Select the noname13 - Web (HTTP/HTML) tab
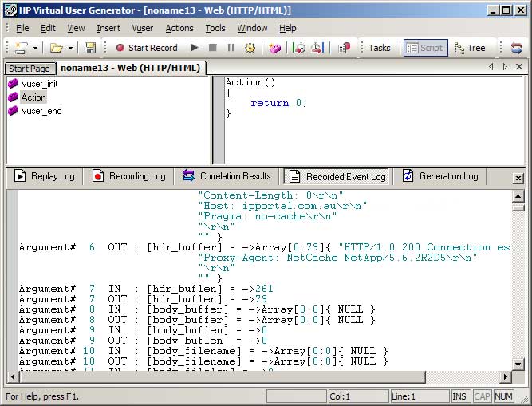This screenshot has height=406, width=532. (131, 68)
